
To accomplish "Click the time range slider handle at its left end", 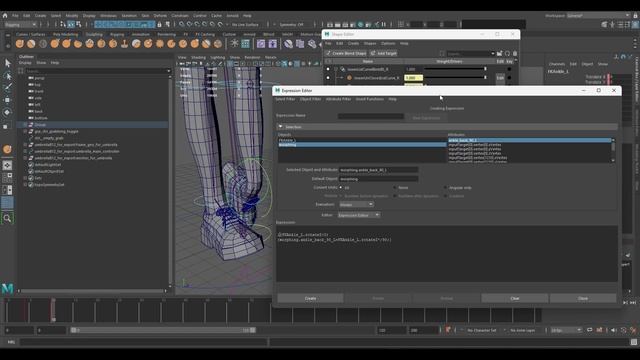I will (x=74, y=330).
